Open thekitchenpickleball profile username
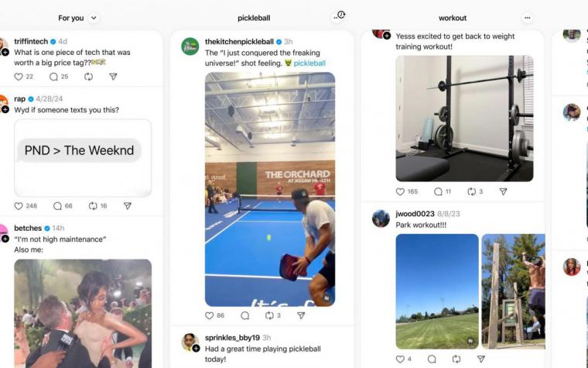588x368 pixels. pyautogui.click(x=239, y=41)
